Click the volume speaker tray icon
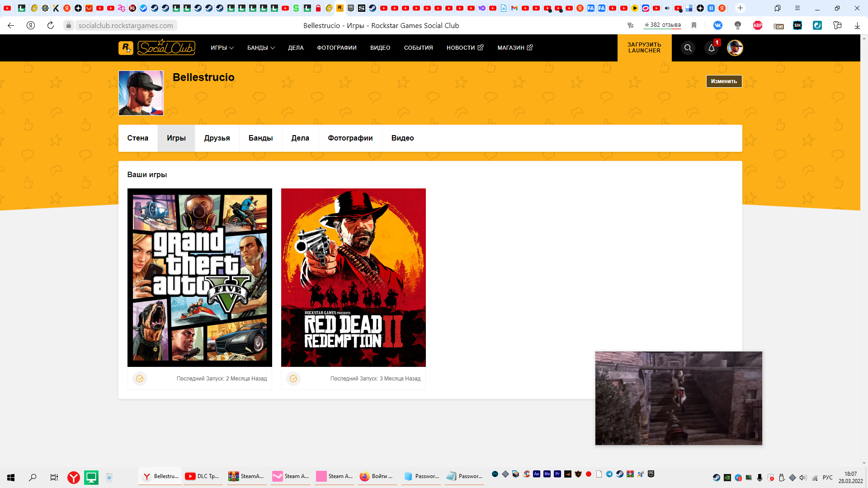 point(803,478)
